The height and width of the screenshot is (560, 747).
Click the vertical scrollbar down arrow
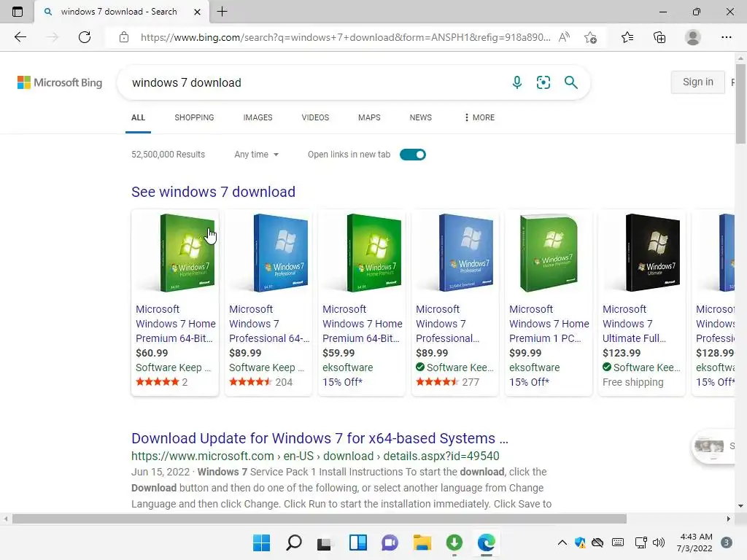740,506
